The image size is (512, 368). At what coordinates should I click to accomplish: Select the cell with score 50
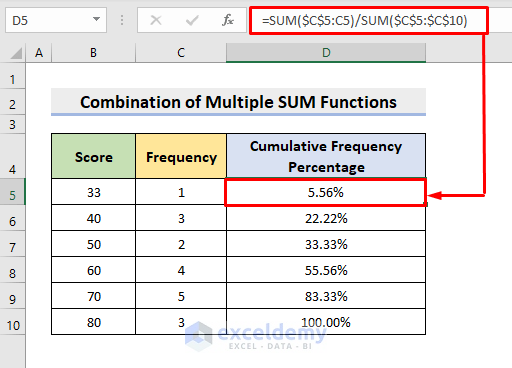[94, 244]
